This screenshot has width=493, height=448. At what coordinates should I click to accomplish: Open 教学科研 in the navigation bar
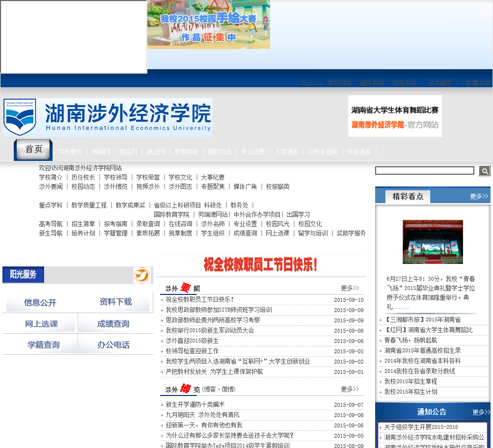pyautogui.click(x=186, y=152)
